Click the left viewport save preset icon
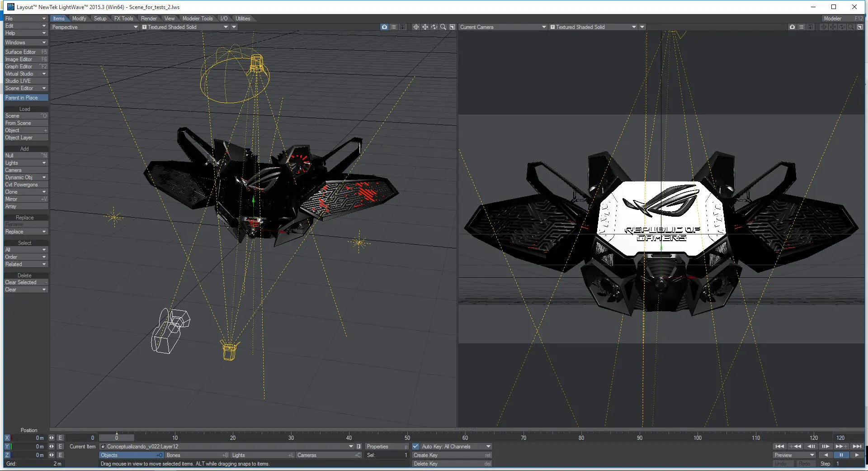 pyautogui.click(x=402, y=27)
